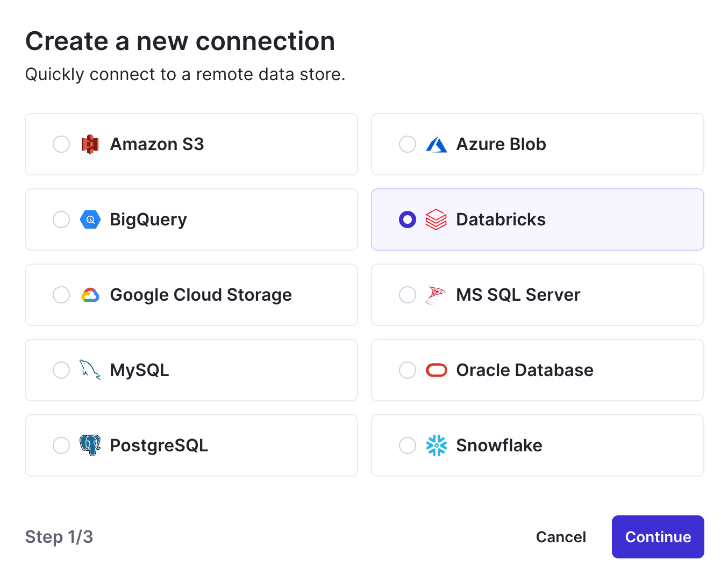Select the BigQuery radio button
The height and width of the screenshot is (581, 728).
tap(61, 219)
